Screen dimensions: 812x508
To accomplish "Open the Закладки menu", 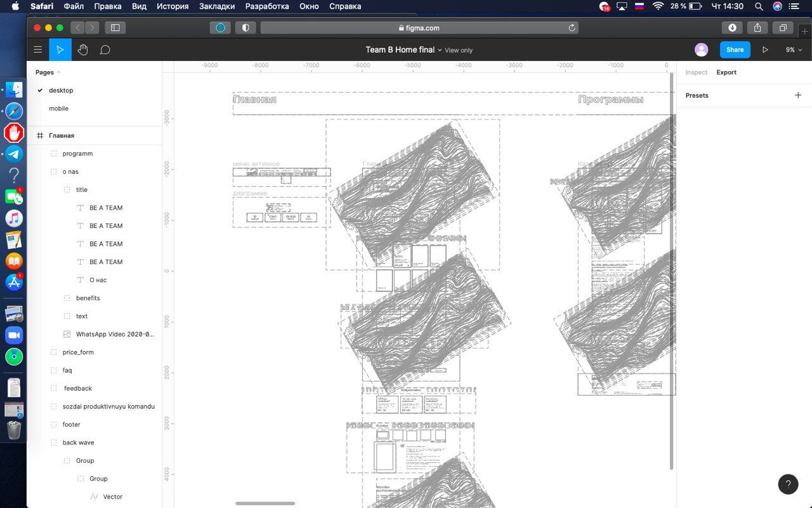I will (217, 6).
